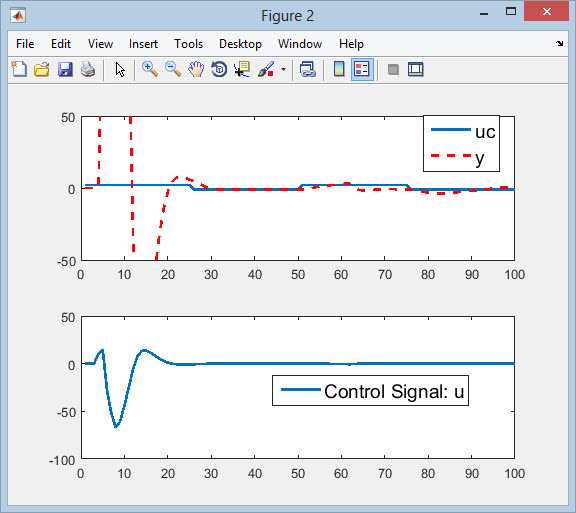Screen dimensions: 576x513
Task: Enable the Data Cursor tool
Action: click(242, 69)
